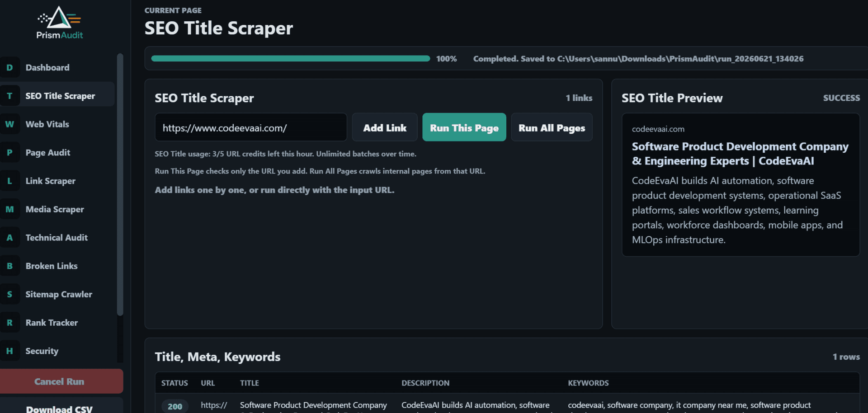868x413 pixels.
Task: Click the DESCRIPTION column header
Action: (x=425, y=383)
